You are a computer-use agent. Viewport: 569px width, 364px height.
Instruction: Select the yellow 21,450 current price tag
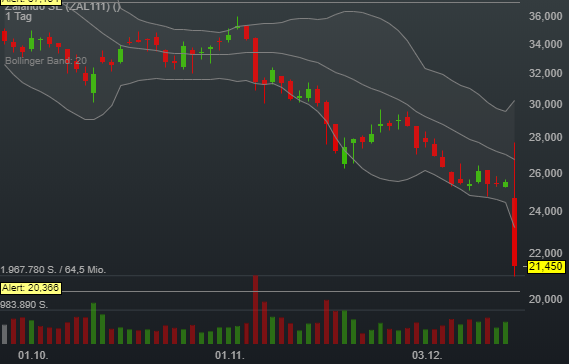pyautogui.click(x=546, y=266)
